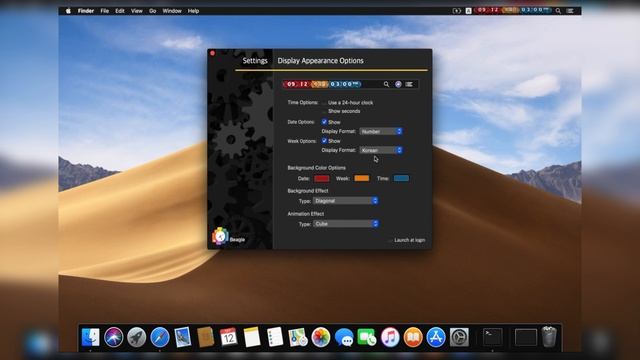Open the Go menu
The height and width of the screenshot is (360, 640).
[x=153, y=11]
